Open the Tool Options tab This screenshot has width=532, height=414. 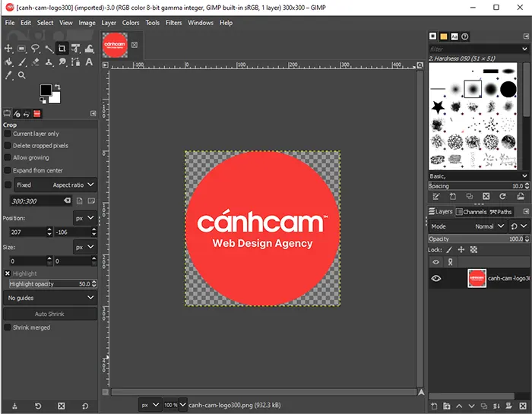[7, 114]
